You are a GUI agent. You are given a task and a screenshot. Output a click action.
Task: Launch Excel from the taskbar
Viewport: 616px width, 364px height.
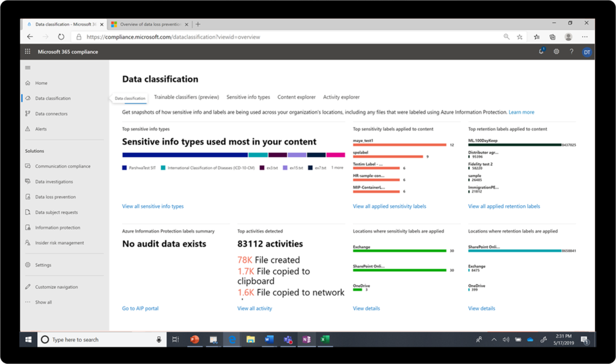point(325,339)
